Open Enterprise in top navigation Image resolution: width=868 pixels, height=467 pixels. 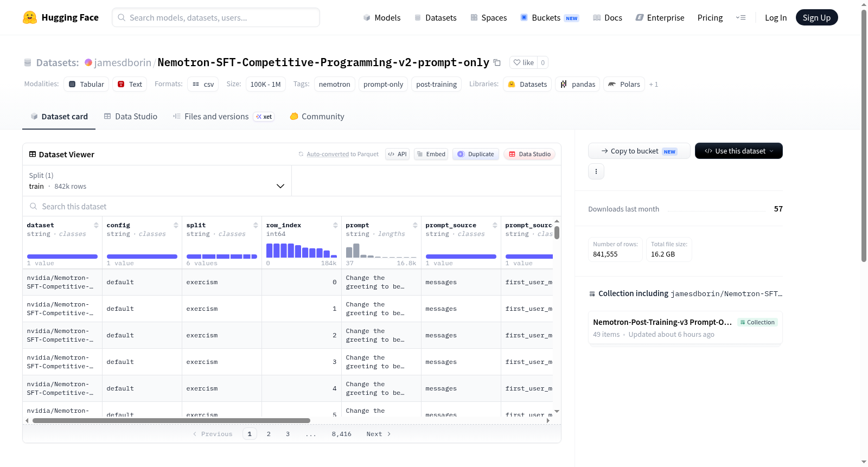(660, 17)
